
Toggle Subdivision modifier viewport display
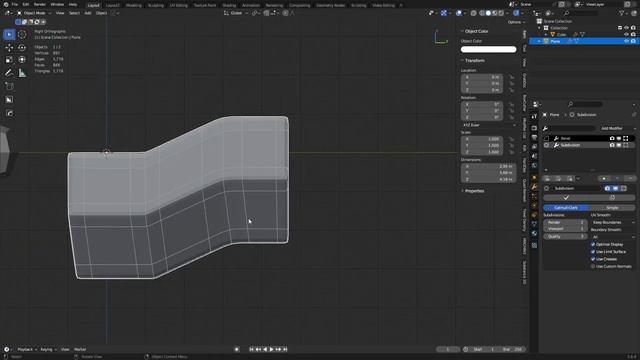coord(616,189)
